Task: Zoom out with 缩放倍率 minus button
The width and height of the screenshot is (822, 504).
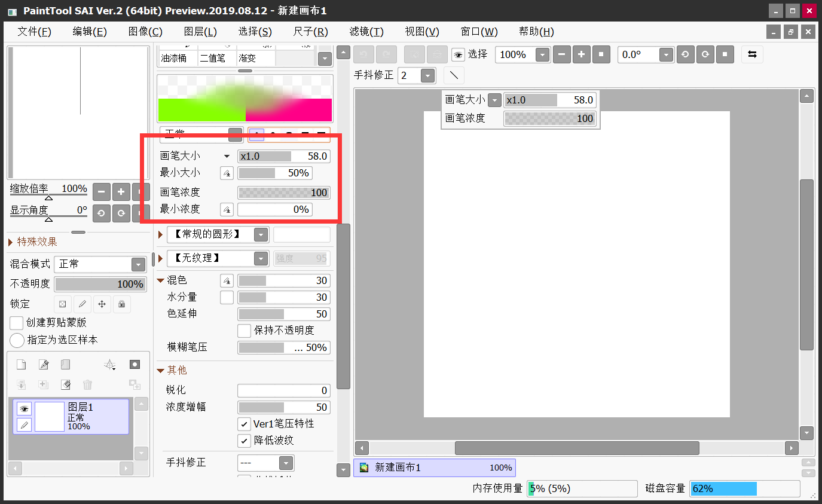Action: point(101,193)
